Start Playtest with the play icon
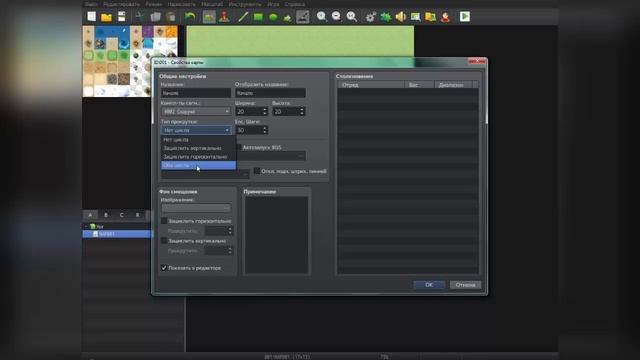The image size is (640, 360). click(464, 17)
